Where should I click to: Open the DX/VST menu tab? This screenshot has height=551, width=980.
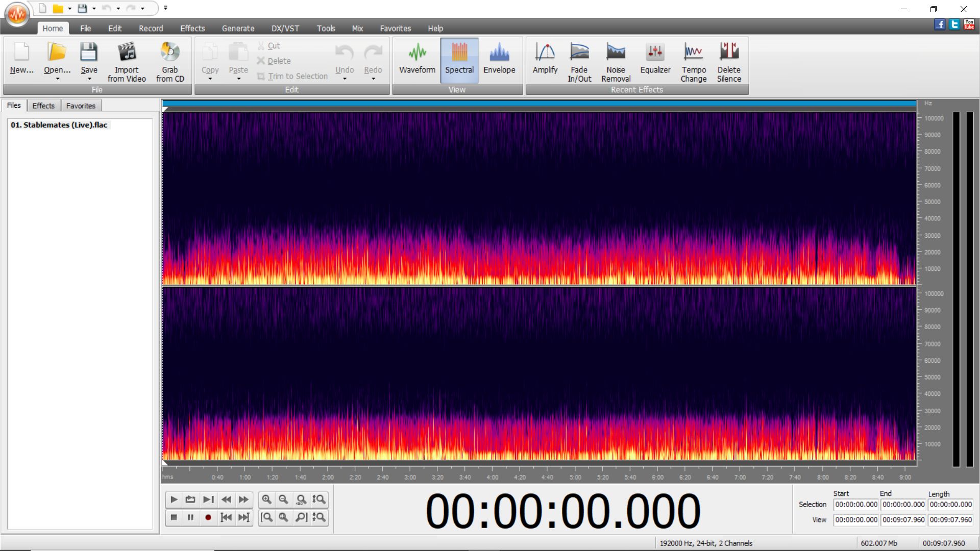pos(285,29)
